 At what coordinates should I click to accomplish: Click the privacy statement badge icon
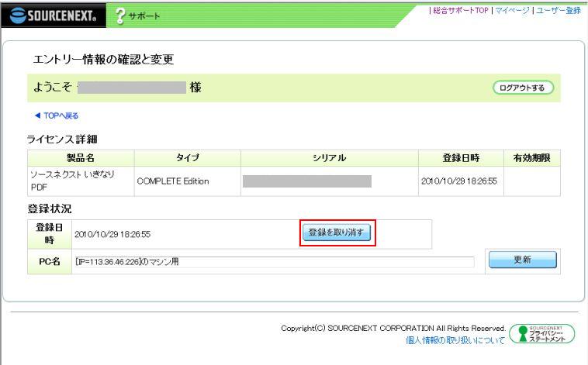[542, 333]
